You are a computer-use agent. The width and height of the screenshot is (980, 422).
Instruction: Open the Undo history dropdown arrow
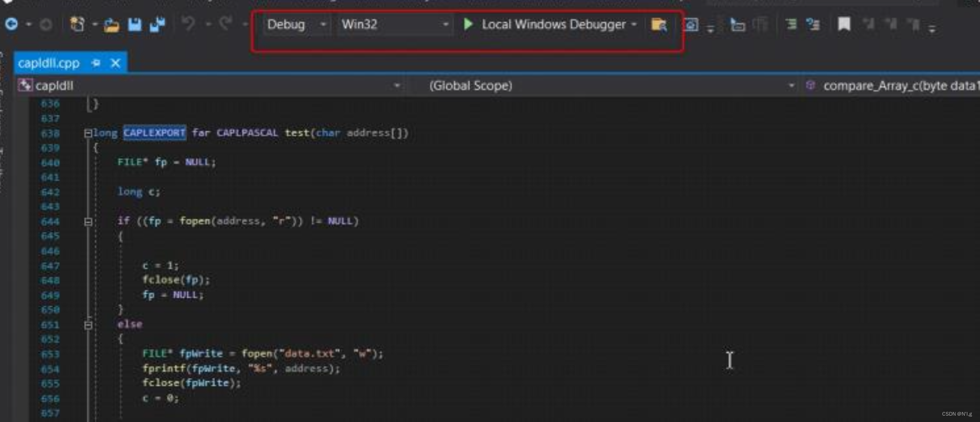coord(208,24)
